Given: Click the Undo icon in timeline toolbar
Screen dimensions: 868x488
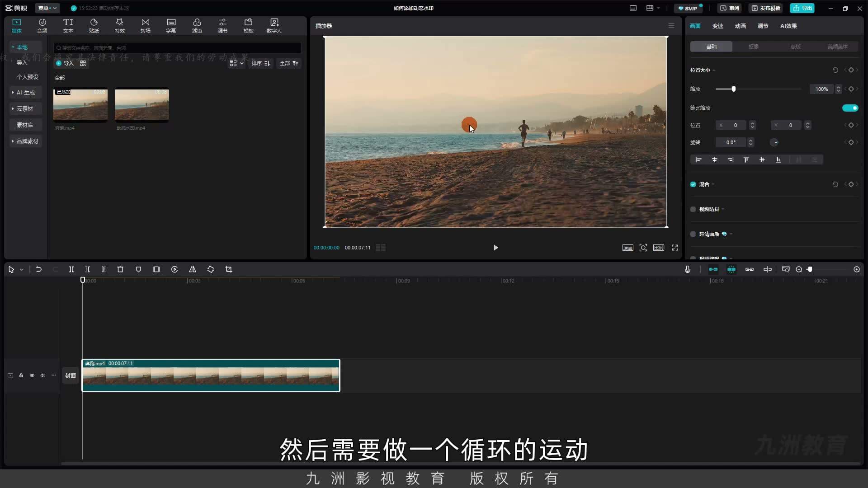Looking at the screenshot, I should (39, 269).
